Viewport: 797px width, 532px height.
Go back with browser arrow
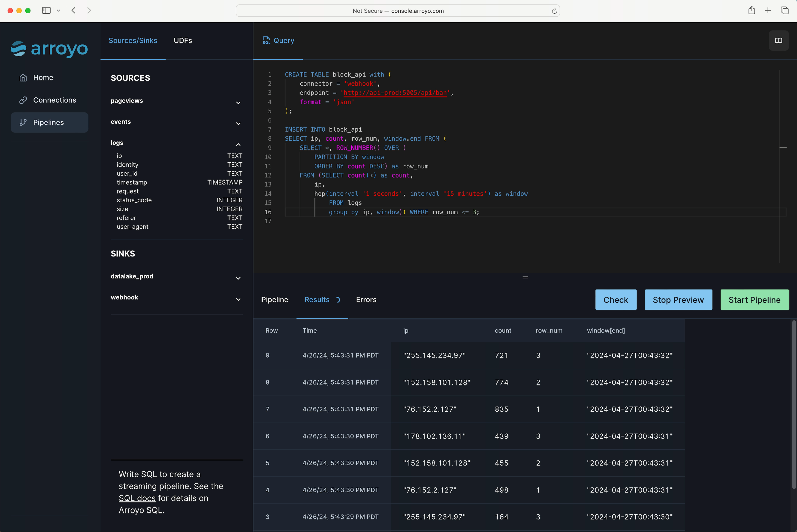73,11
